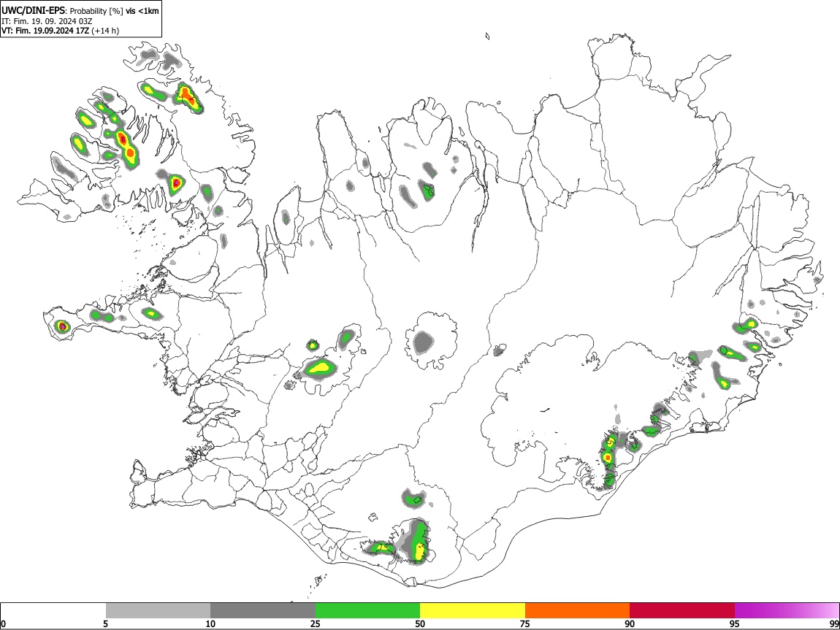This screenshot has height=630, width=840.
Task: Click the '25' legend tick label
Action: point(316,623)
